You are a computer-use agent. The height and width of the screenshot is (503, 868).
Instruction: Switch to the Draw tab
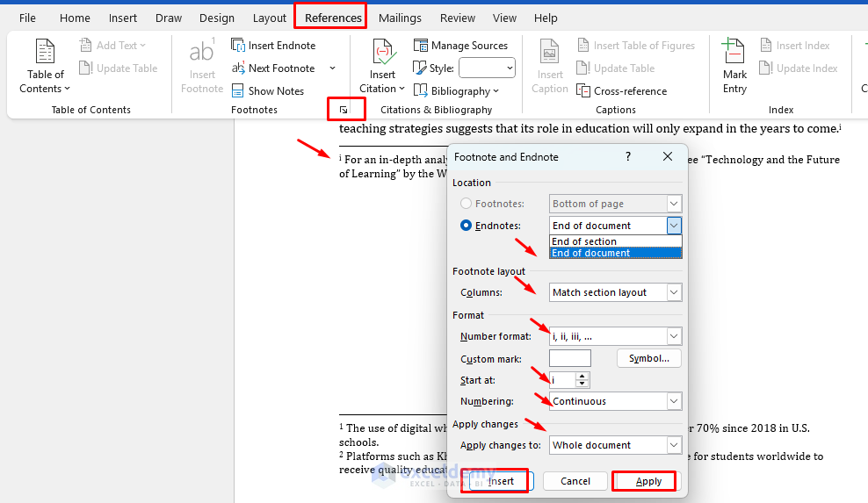point(169,18)
